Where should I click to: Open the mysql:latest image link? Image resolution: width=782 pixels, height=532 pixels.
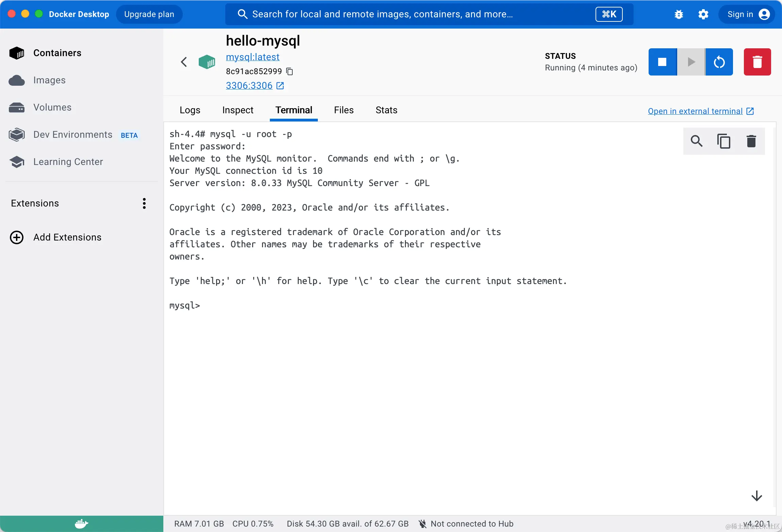click(252, 57)
